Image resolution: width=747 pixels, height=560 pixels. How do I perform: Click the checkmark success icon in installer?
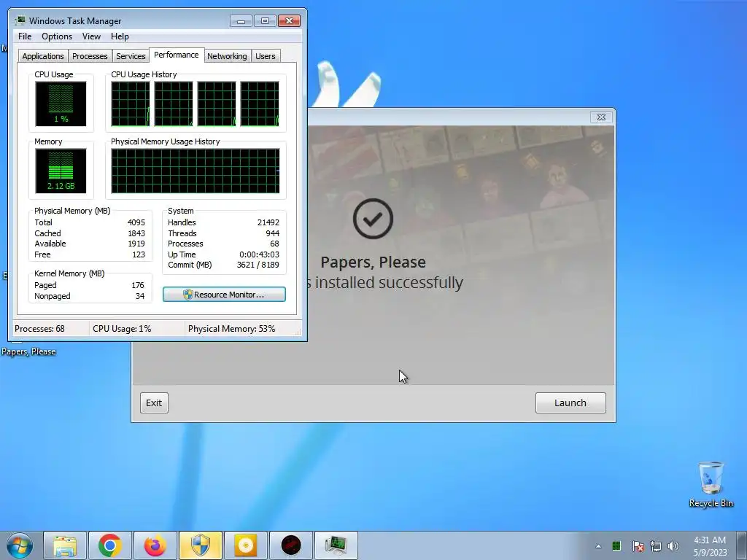[373, 219]
